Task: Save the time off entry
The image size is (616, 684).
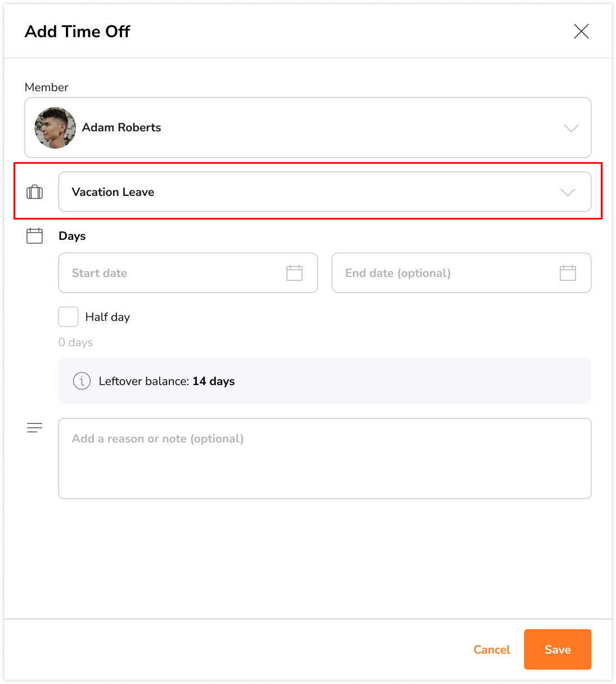Action: [557, 649]
